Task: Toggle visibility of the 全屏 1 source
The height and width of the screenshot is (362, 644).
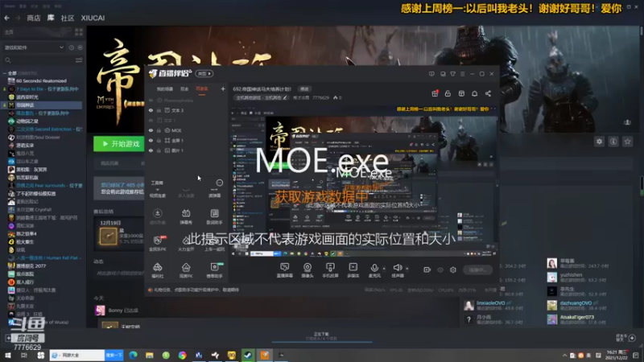Action: (x=151, y=140)
